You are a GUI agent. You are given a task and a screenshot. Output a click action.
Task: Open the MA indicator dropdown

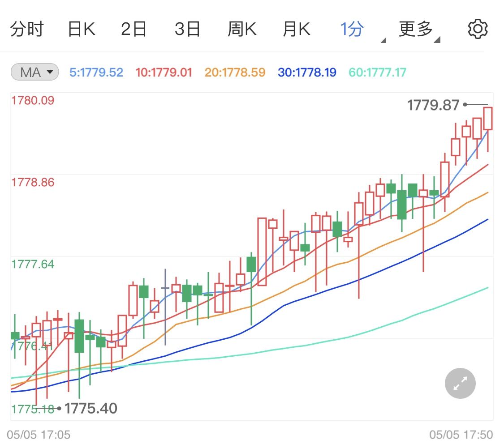34,72
